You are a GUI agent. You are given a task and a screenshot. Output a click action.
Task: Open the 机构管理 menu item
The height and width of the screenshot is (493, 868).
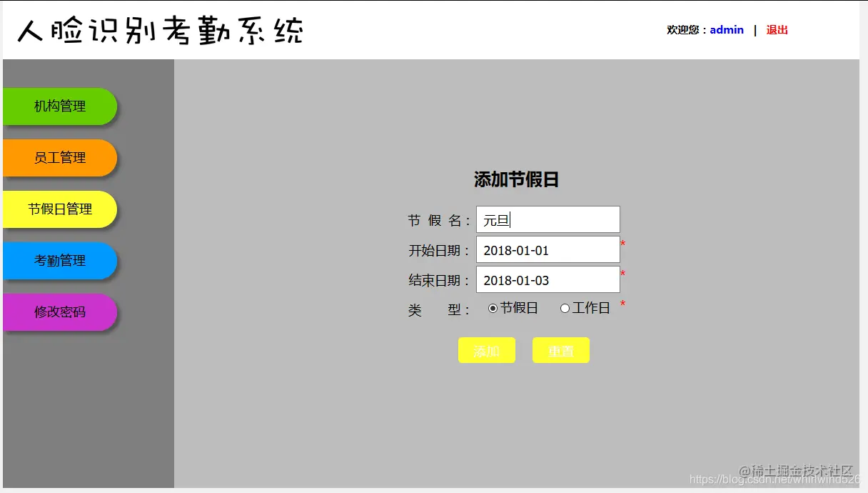[x=60, y=106]
